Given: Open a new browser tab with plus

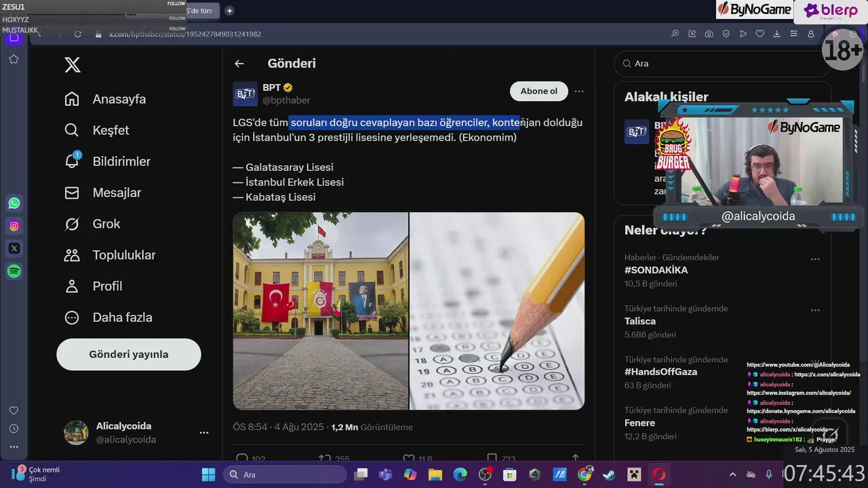Looking at the screenshot, I should click(x=229, y=10).
